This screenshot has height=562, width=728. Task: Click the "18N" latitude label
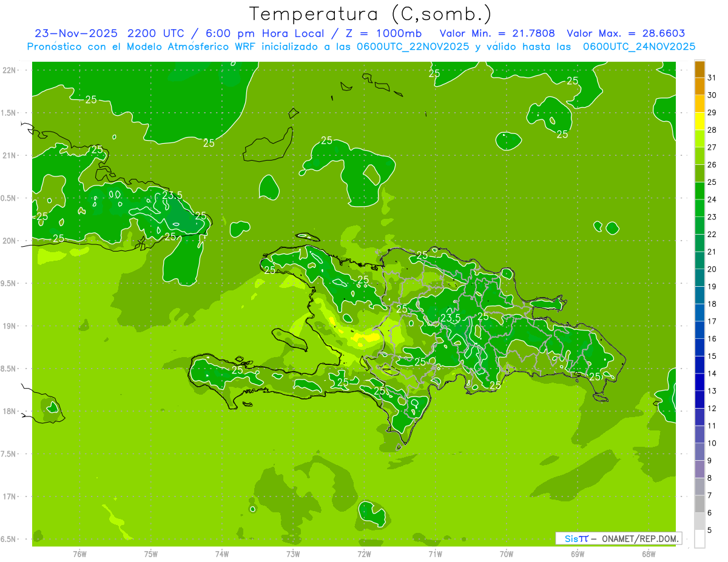coord(9,411)
